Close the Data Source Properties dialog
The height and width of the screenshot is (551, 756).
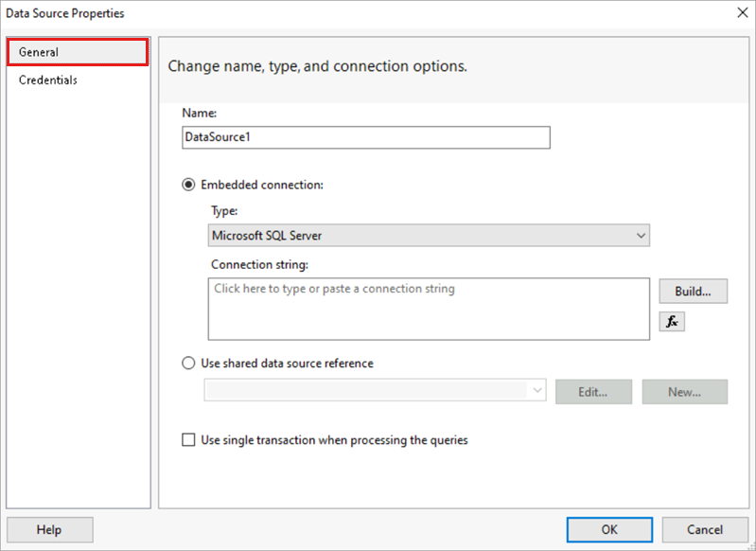click(x=740, y=13)
